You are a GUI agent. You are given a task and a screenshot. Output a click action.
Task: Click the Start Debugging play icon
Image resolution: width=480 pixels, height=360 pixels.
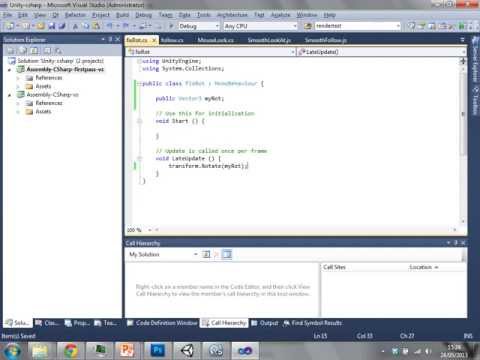[171, 26]
